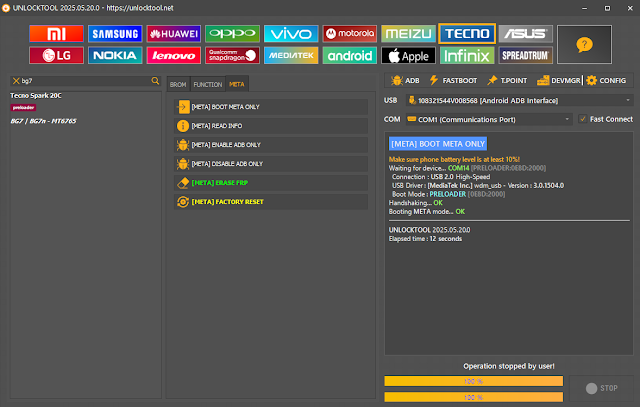The image size is (640, 407).
Task: Open the T.POINT test point tool
Action: click(507, 80)
